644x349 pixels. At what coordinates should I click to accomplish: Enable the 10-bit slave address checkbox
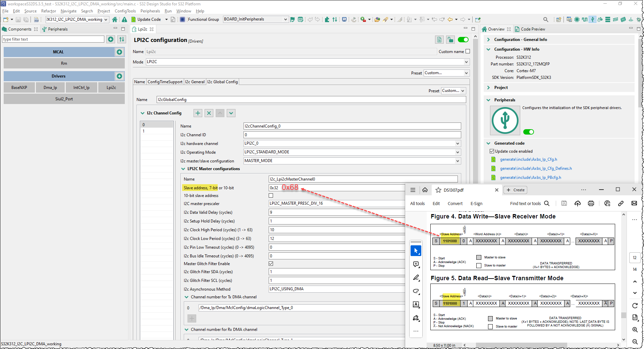click(271, 195)
